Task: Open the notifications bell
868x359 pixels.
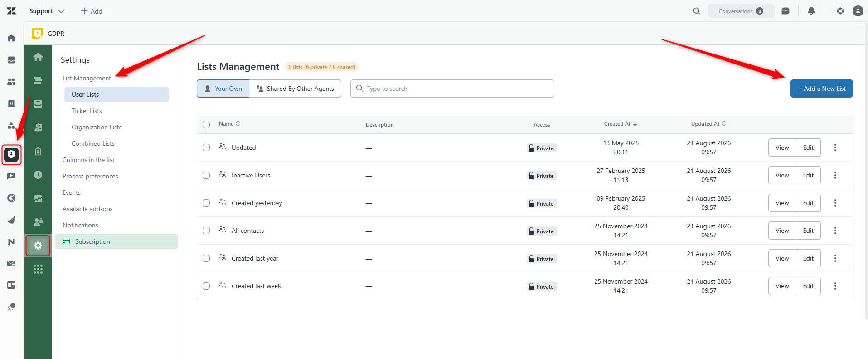Action: click(x=811, y=11)
